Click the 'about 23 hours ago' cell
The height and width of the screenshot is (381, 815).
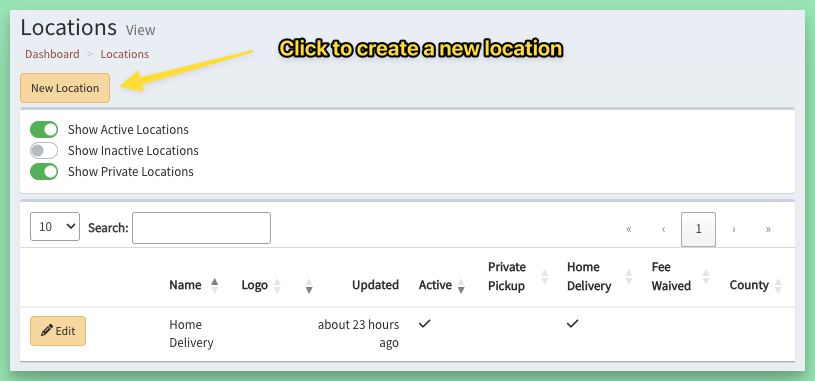[359, 334]
